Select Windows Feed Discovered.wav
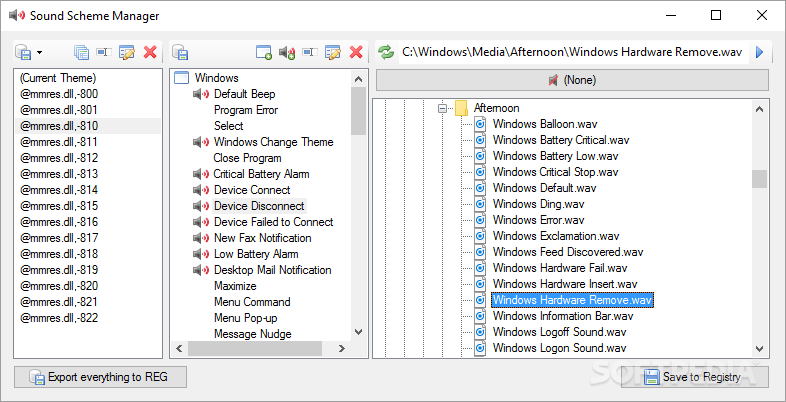This screenshot has height=402, width=786. (568, 252)
